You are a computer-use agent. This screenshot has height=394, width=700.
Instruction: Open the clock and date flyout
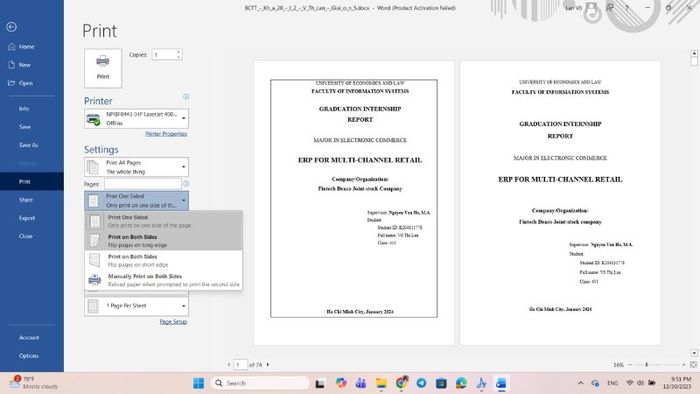pos(677,383)
